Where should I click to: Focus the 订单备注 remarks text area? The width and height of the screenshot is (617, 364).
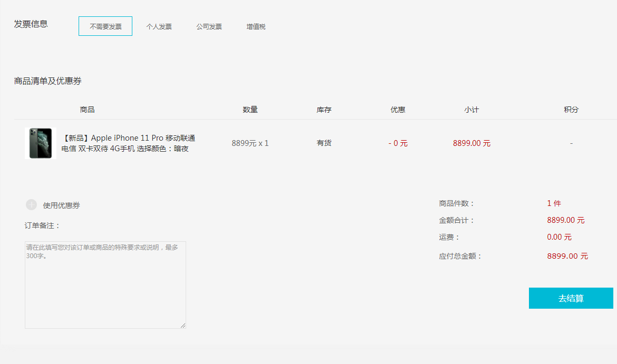click(105, 285)
